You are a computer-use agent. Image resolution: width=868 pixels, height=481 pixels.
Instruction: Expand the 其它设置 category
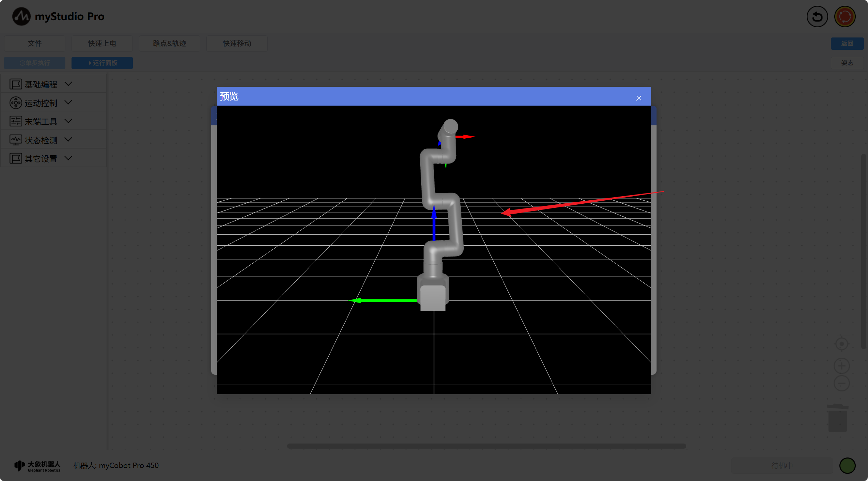(x=68, y=158)
